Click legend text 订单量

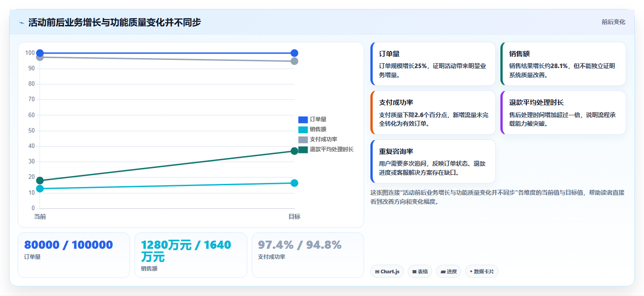coord(318,119)
